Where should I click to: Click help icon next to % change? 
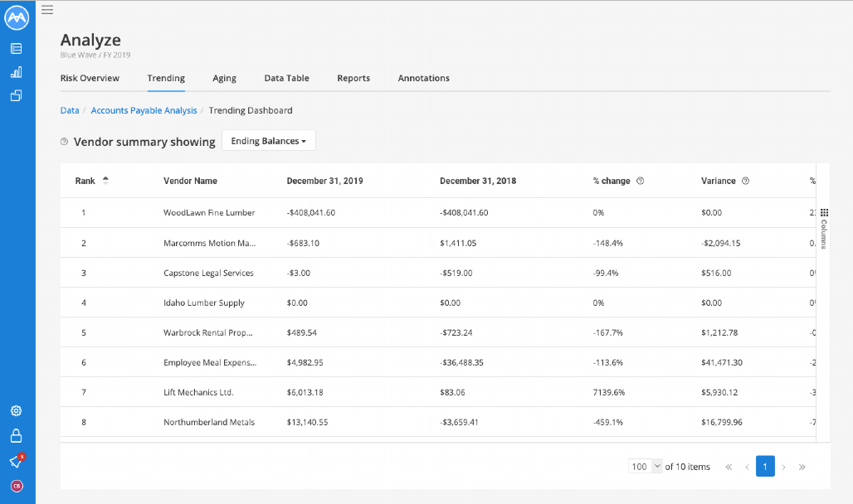coord(641,181)
